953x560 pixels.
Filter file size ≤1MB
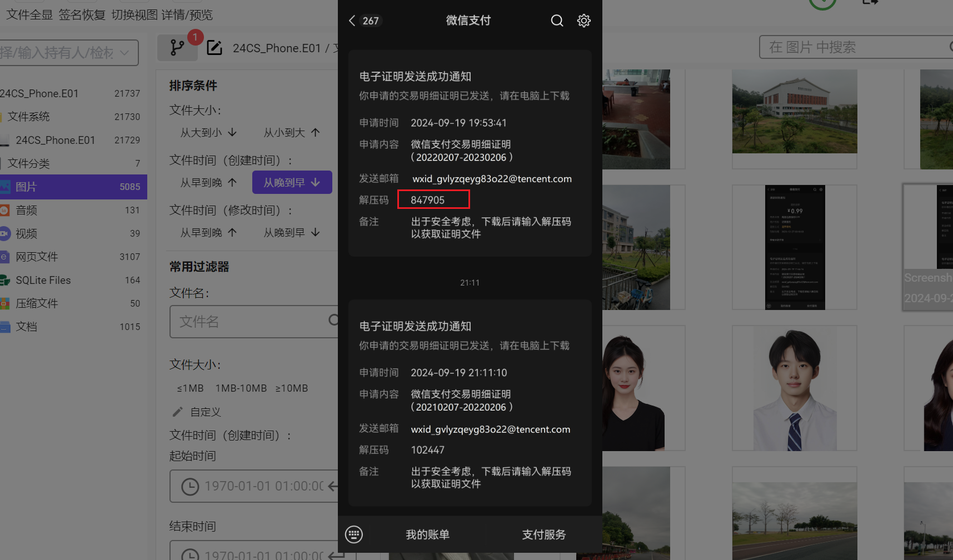coord(191,388)
